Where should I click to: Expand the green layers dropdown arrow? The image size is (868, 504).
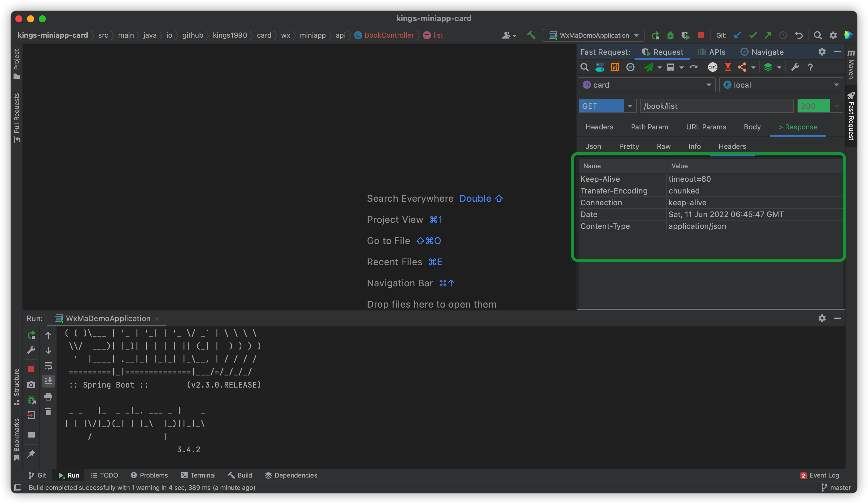click(779, 68)
